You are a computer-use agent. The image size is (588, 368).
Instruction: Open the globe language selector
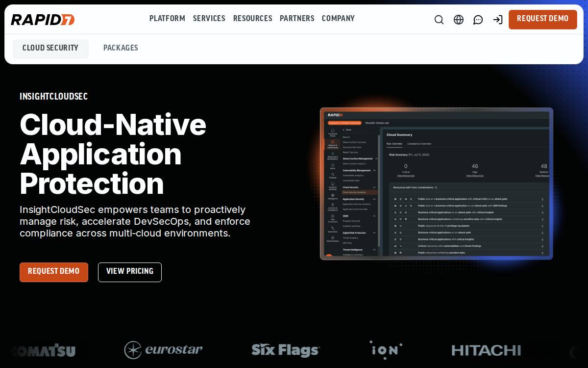(x=459, y=20)
